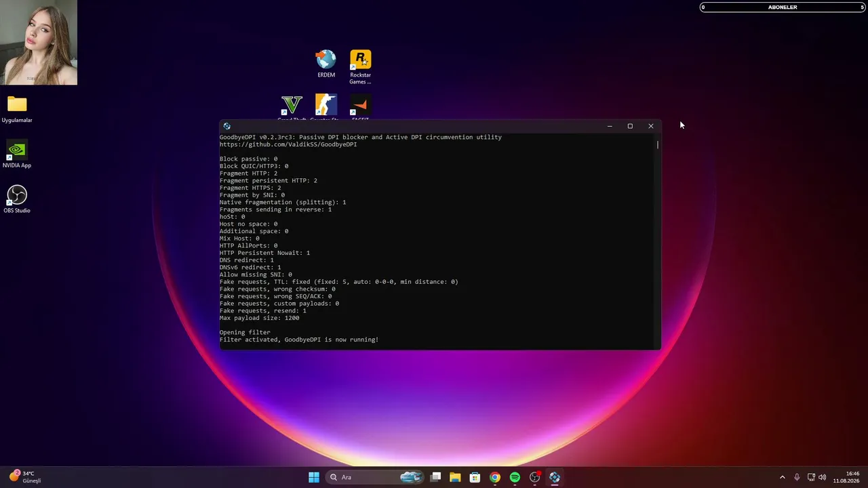
Task: Show hidden tray icons with the chevron
Action: coord(782,477)
